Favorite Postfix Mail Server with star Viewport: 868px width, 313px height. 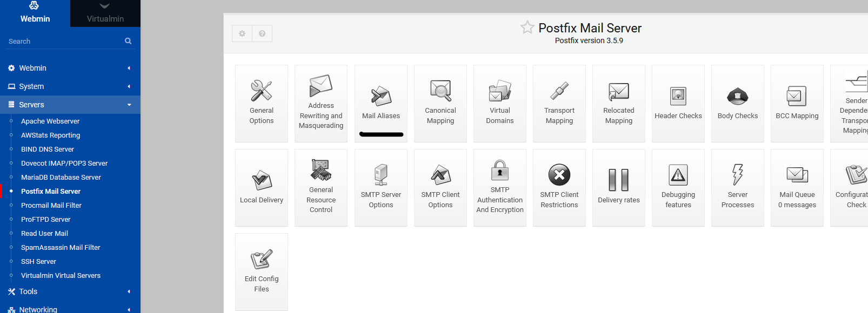point(528,28)
